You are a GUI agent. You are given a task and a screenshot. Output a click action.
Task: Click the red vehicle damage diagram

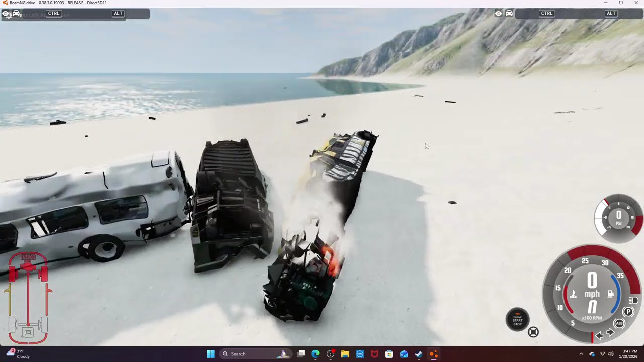pyautogui.click(x=28, y=299)
